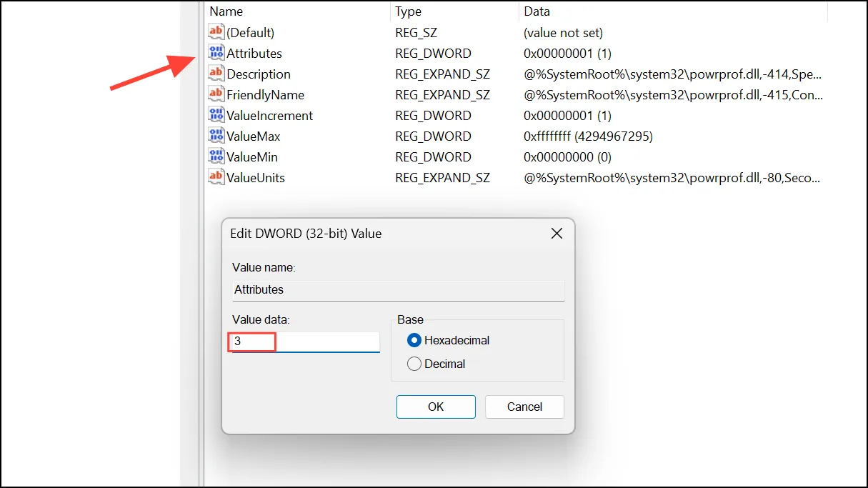
Task: Click the Description powrprof.dll,-414 data cell
Action: 672,74
